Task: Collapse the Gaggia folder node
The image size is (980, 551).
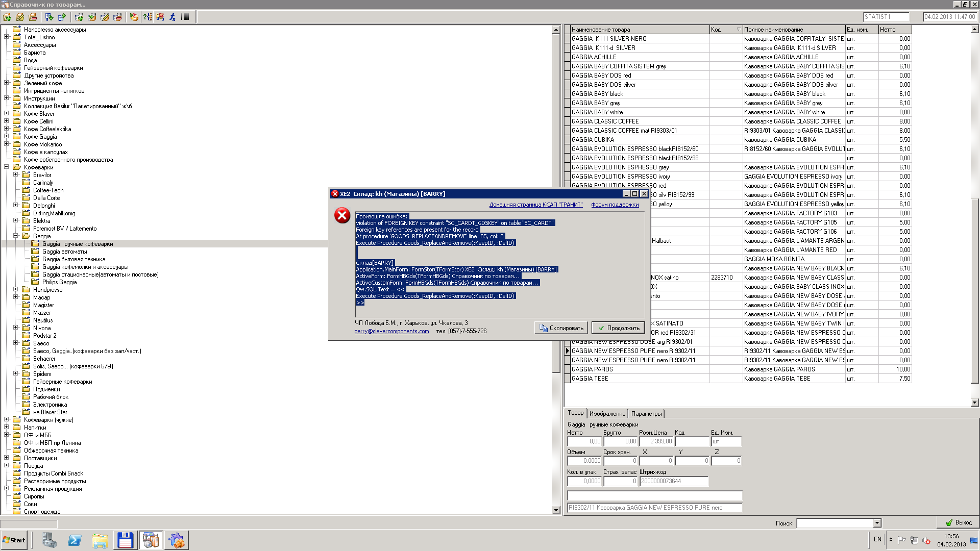Action: [16, 236]
